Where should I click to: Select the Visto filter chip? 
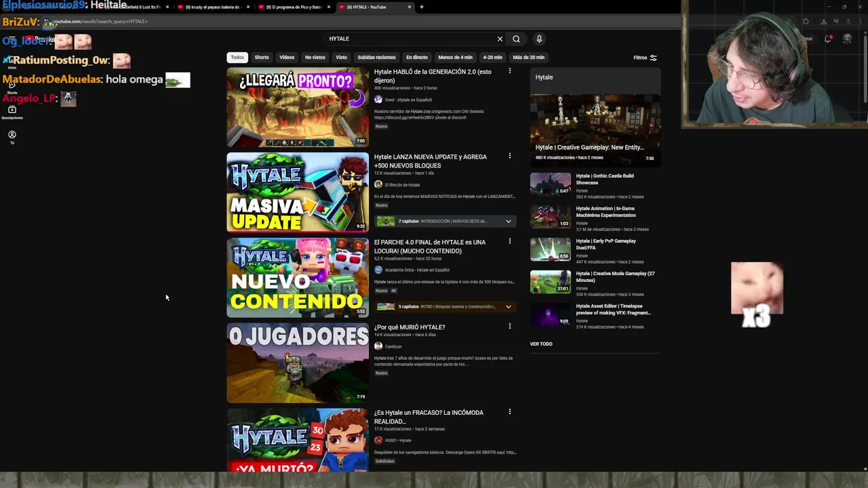click(x=341, y=58)
